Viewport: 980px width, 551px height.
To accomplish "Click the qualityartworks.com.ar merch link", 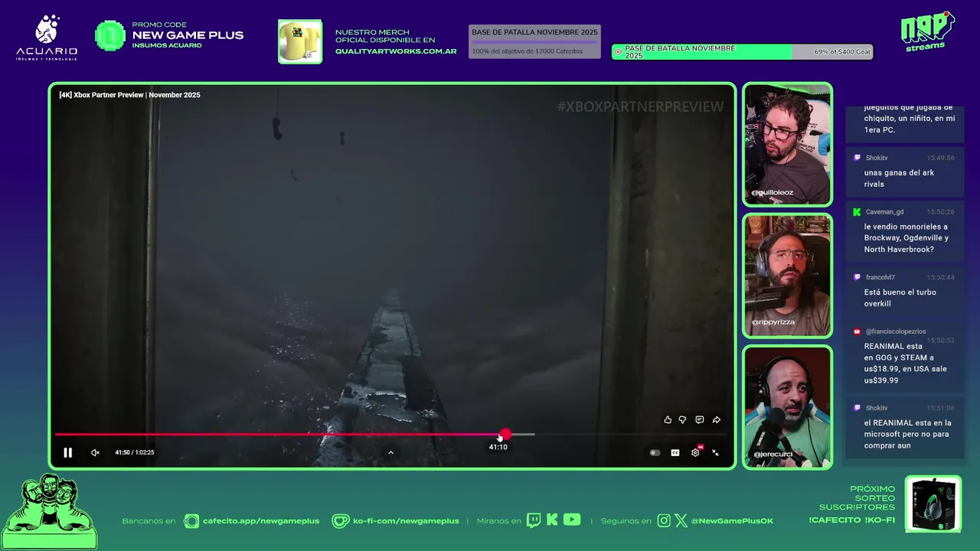I will point(396,51).
